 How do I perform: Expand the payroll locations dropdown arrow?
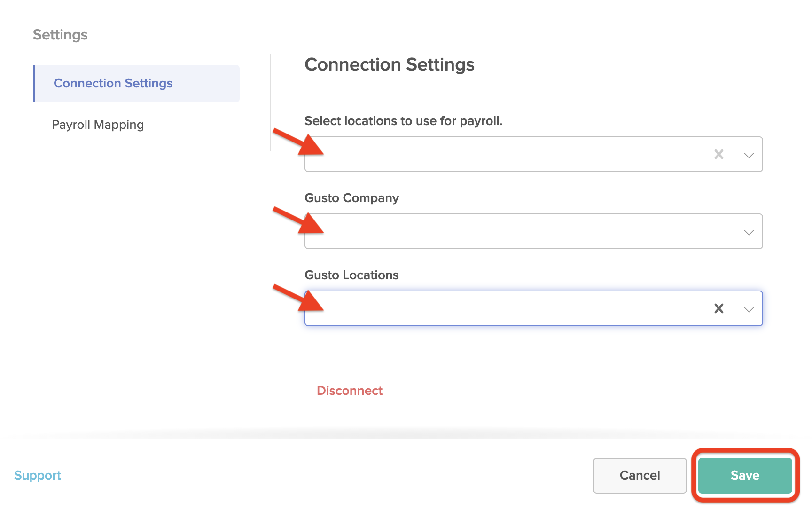click(749, 155)
